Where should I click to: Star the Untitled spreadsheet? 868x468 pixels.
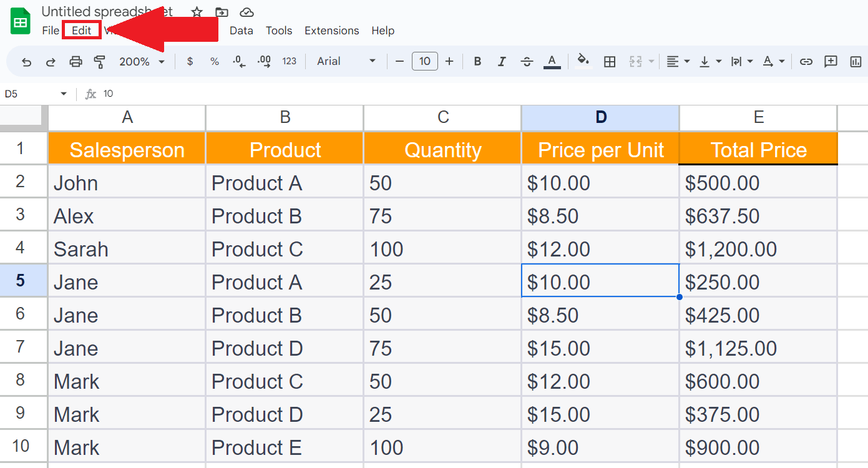pyautogui.click(x=196, y=11)
